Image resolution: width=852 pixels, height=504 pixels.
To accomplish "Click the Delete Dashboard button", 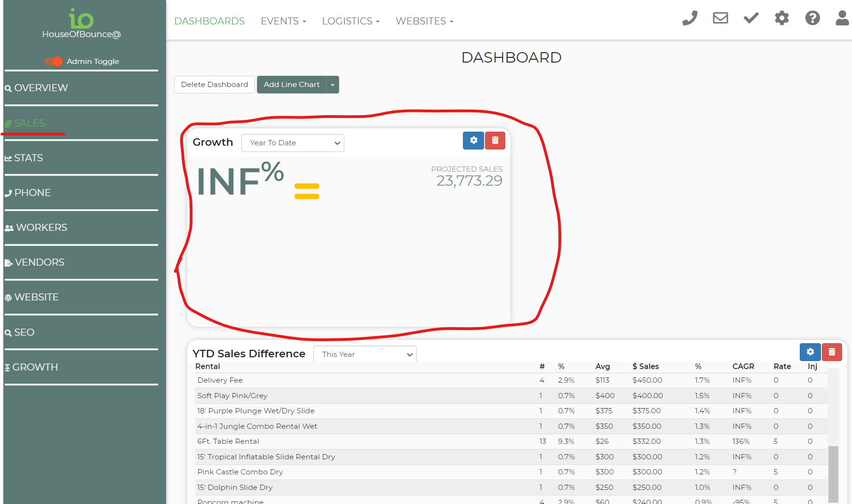I will click(x=215, y=85).
